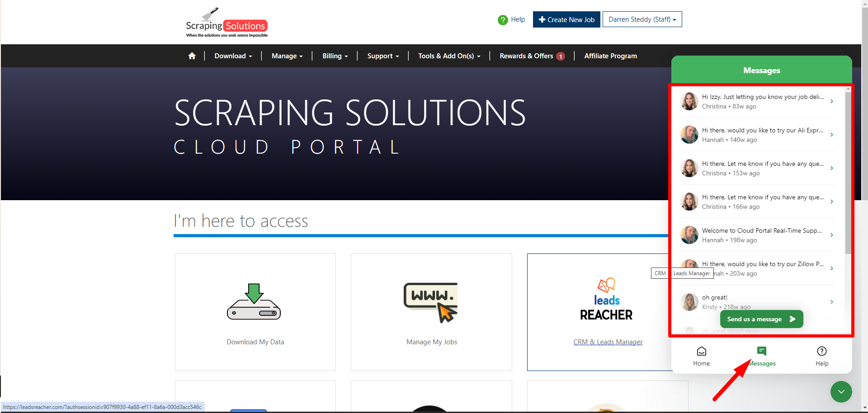Screen dimensions: 868x413
Task: Open CRM & Leads Manager link
Action: [x=608, y=342]
